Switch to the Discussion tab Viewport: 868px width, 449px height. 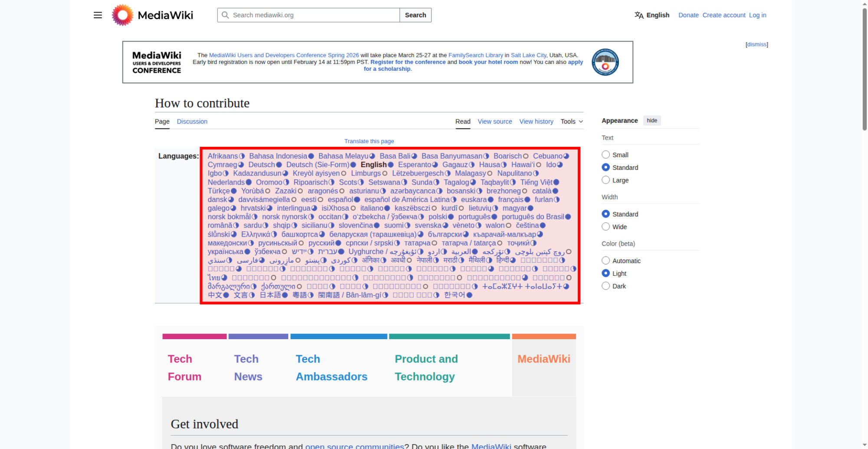192,122
